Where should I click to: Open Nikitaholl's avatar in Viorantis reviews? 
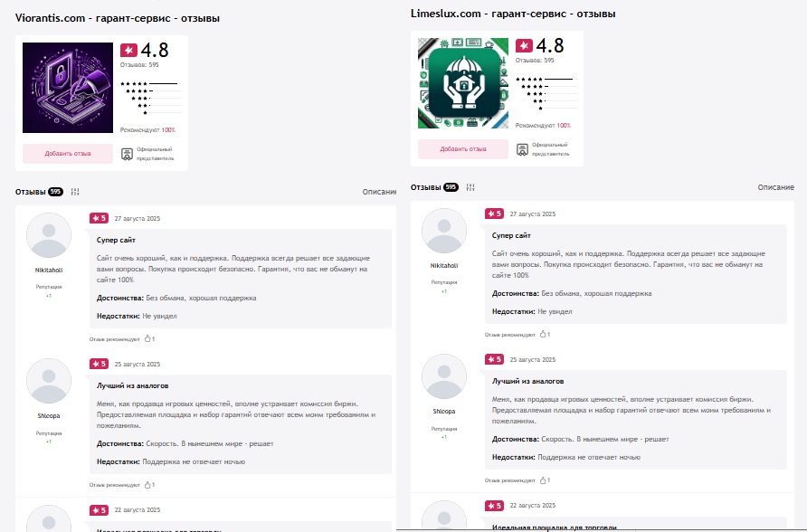pos(49,235)
